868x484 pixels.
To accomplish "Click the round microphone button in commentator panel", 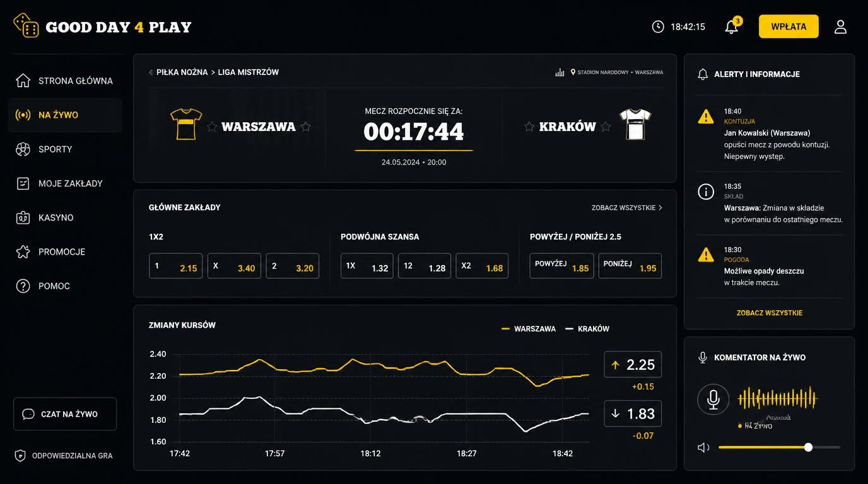I will (713, 400).
